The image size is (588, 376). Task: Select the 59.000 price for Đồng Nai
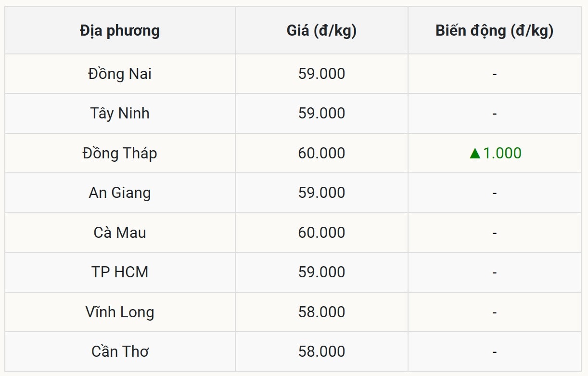coord(321,74)
